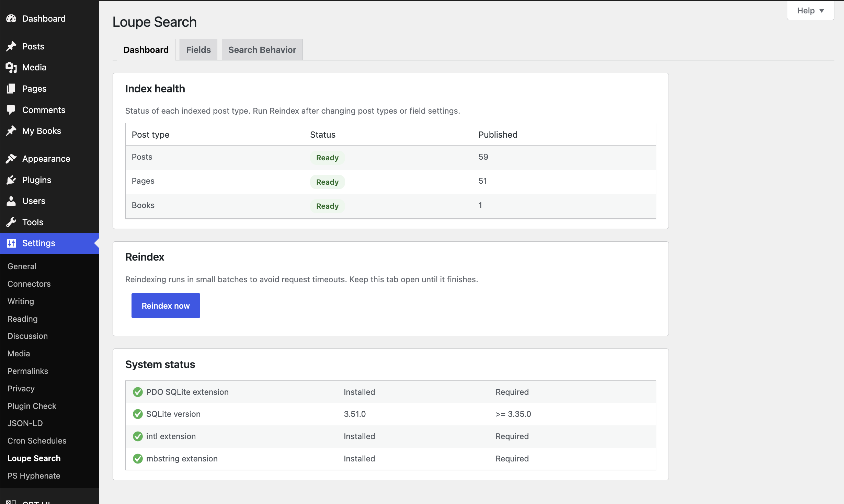Click the Loupe Search page title

point(155,22)
